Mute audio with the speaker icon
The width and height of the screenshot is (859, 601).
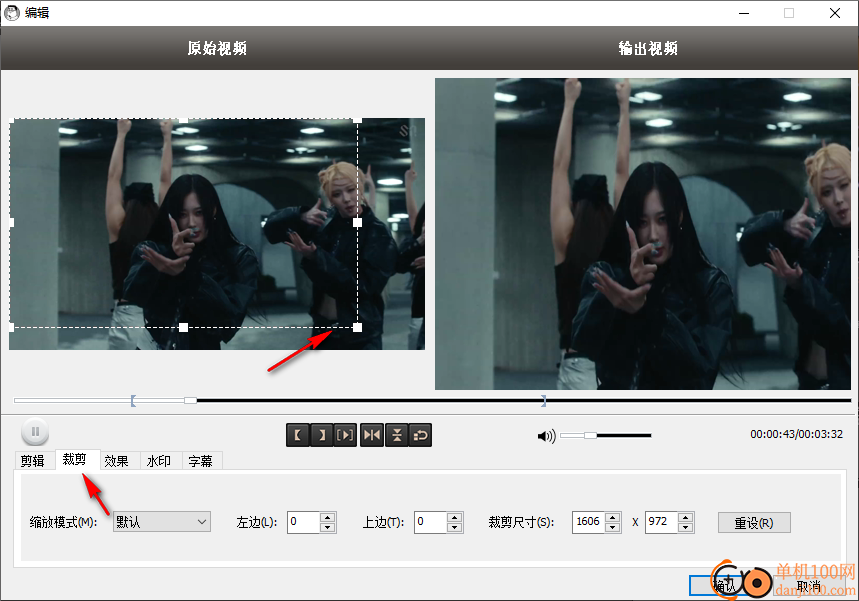coord(546,436)
